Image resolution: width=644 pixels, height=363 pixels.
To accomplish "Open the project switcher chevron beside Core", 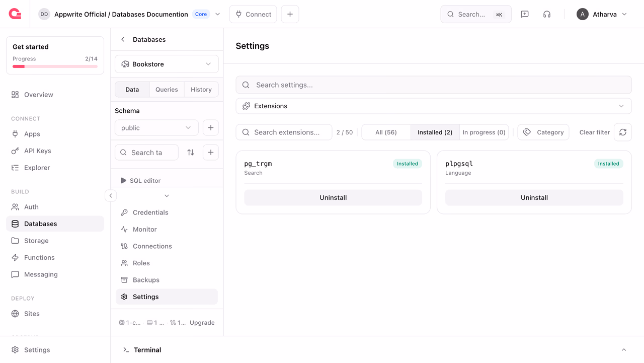I will (x=218, y=14).
